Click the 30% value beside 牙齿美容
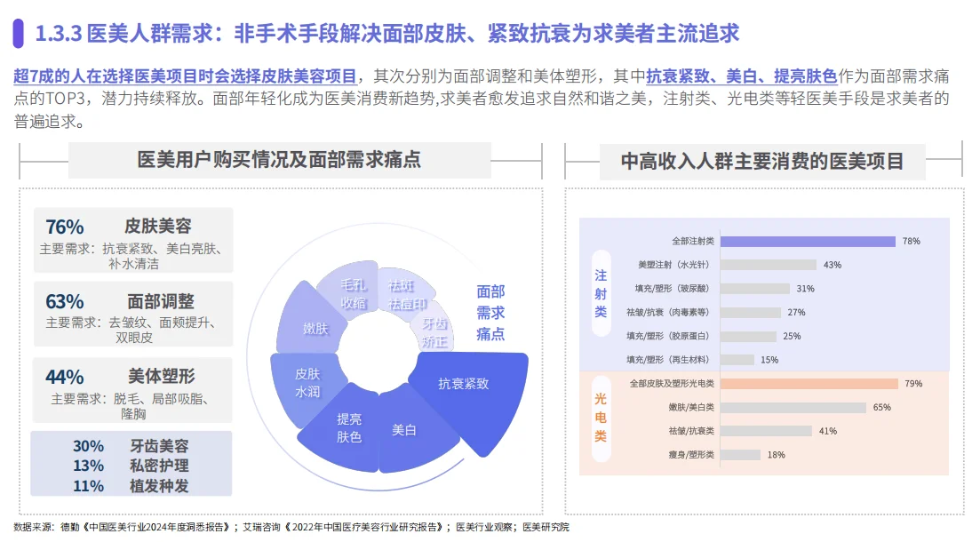The width and height of the screenshot is (980, 542). (88, 446)
